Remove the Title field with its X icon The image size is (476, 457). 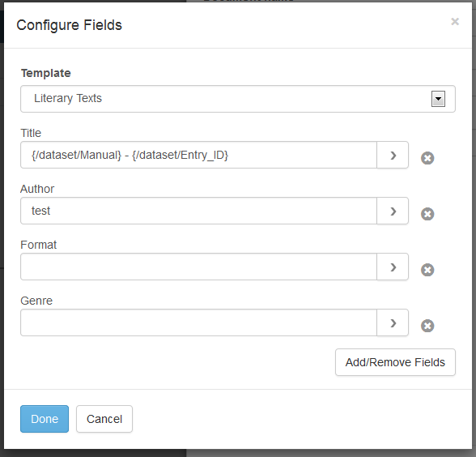427,158
